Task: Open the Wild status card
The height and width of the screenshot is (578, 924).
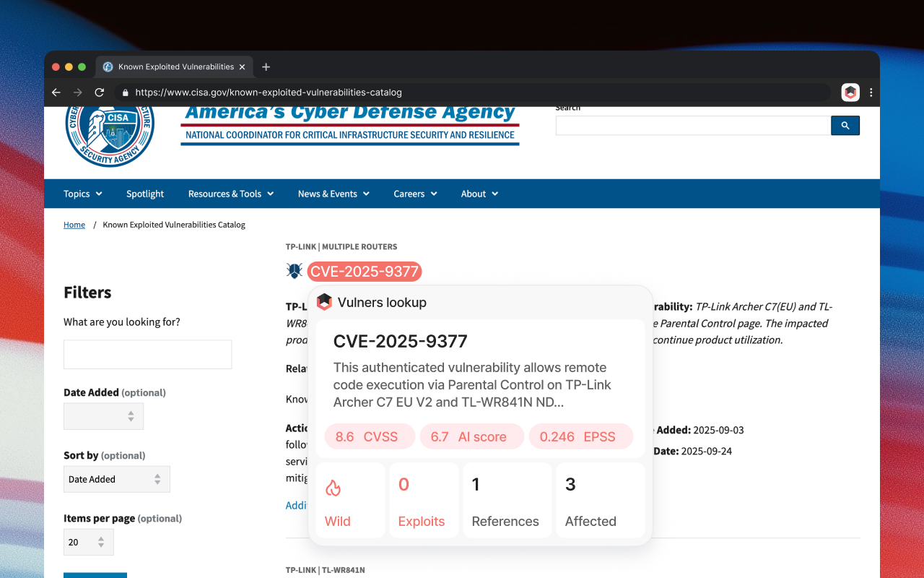Action: point(350,500)
